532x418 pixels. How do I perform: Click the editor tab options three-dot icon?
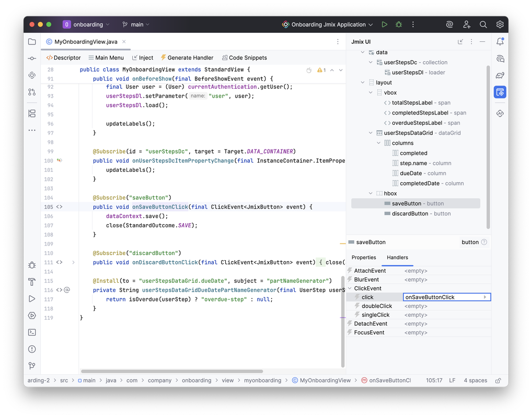pos(338,42)
